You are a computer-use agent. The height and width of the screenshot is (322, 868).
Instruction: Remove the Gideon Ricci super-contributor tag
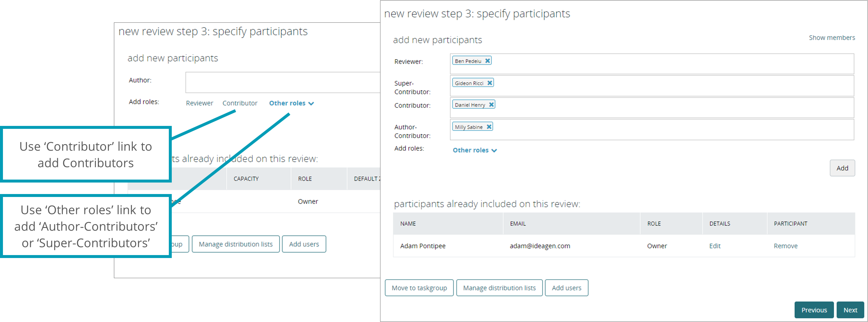[x=490, y=83]
